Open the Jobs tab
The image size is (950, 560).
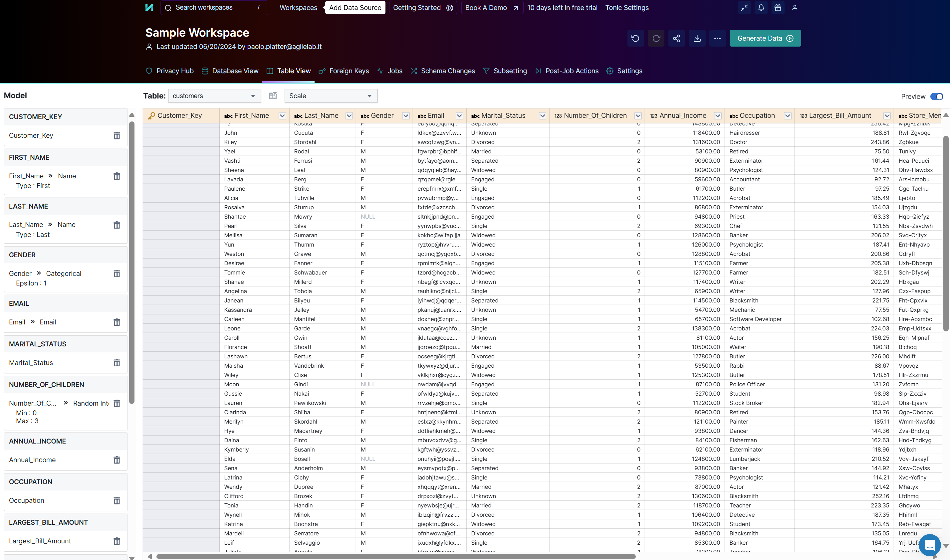pyautogui.click(x=389, y=71)
